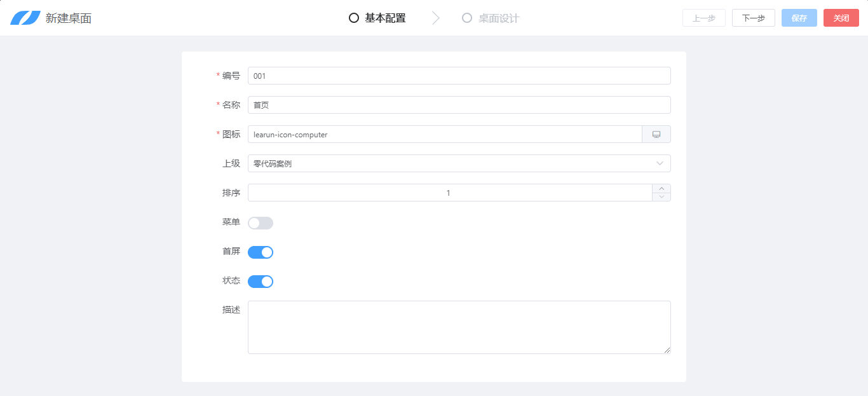This screenshot has height=396, width=868.
Task: Expand the 上级 dropdown chevron
Action: (x=660, y=163)
